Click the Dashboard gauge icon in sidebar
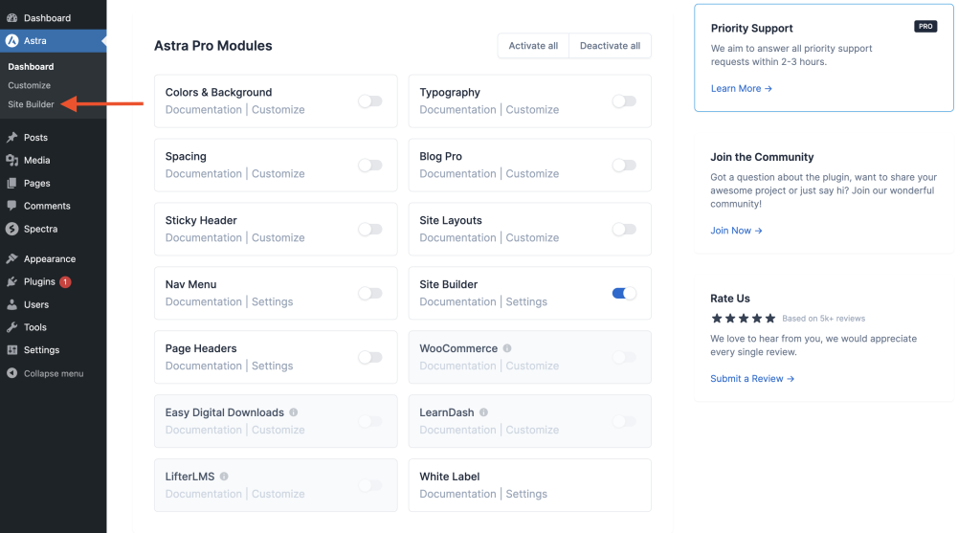This screenshot has height=533, width=980. (11, 18)
